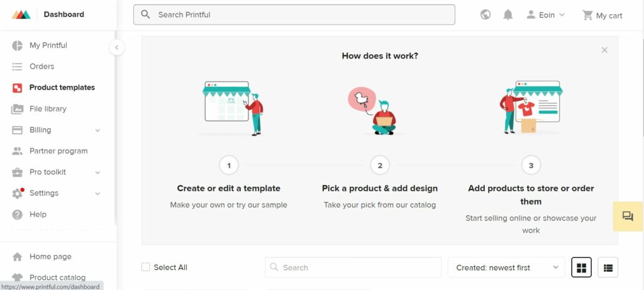Expand the Billing submenu chevron
644x290 pixels.
97,130
